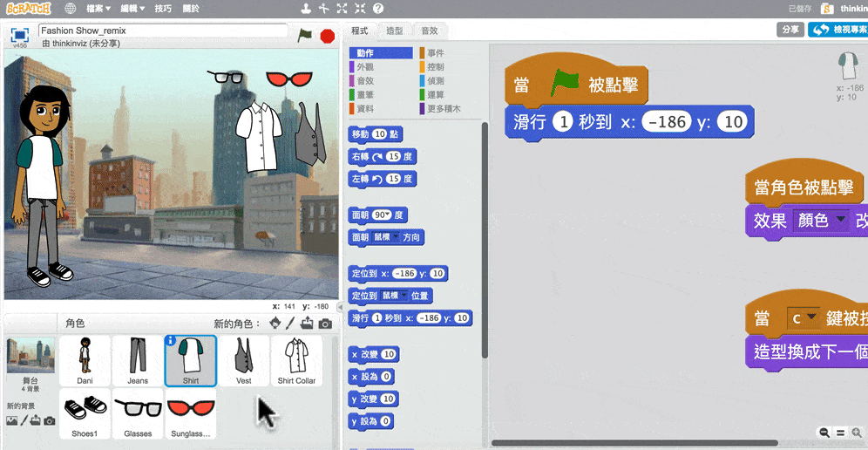Select the 動作 block category
Screen dimensions: 868x450
tap(381, 53)
